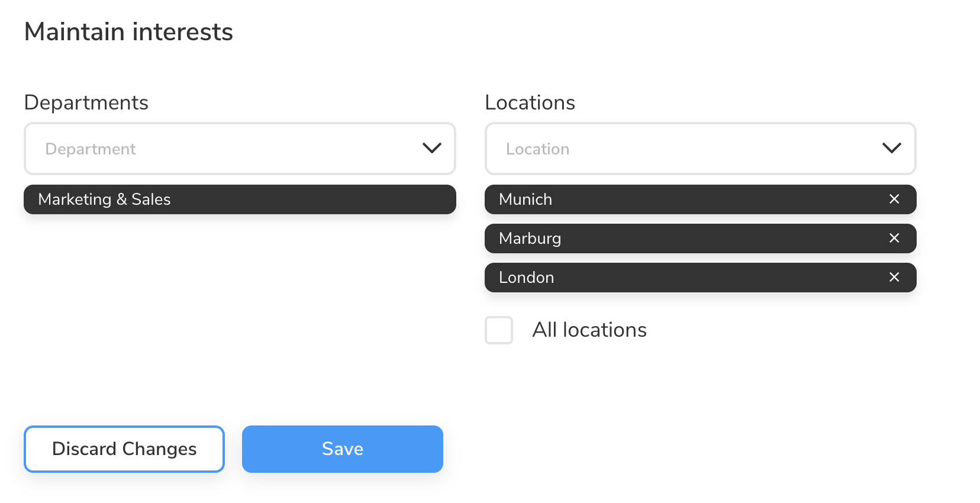Click the Department chevron arrow

coord(431,149)
